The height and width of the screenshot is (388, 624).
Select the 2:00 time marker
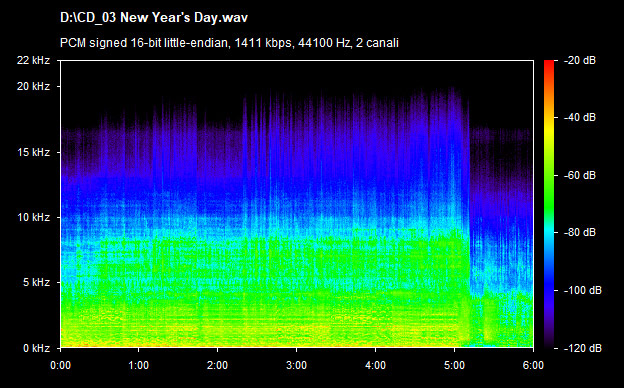(218, 365)
